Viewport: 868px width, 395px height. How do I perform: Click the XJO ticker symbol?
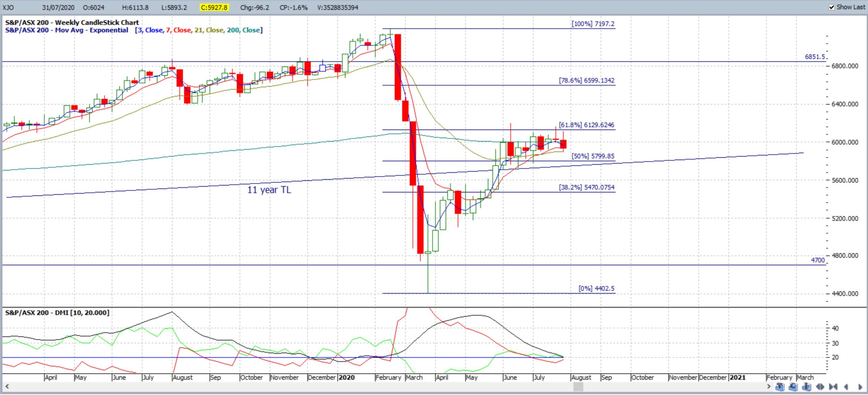pyautogui.click(x=8, y=7)
